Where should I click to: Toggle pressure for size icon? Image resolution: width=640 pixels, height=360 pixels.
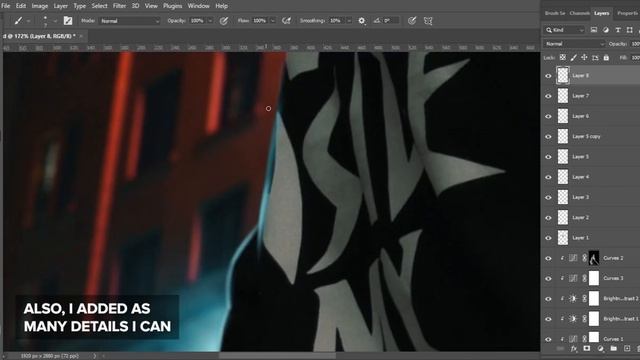[x=412, y=21]
